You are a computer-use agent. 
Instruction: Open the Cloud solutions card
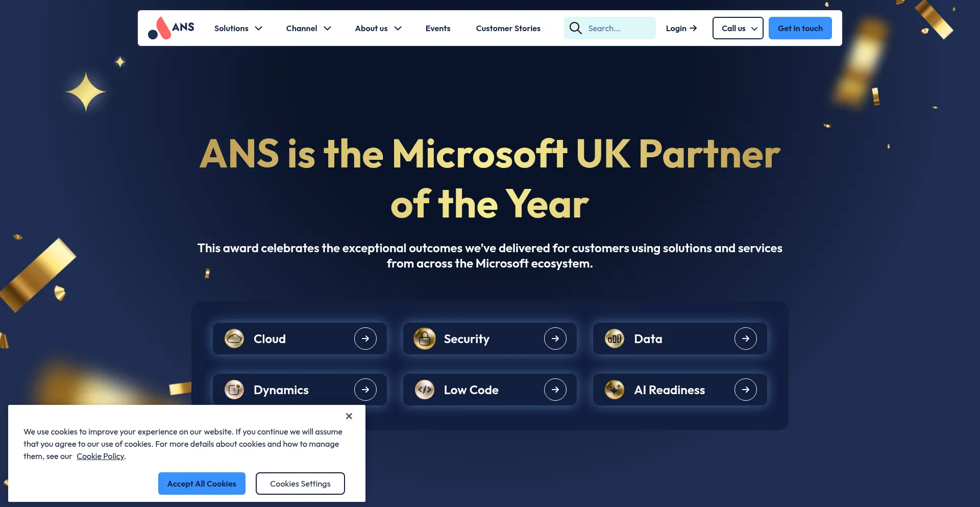[300, 339]
